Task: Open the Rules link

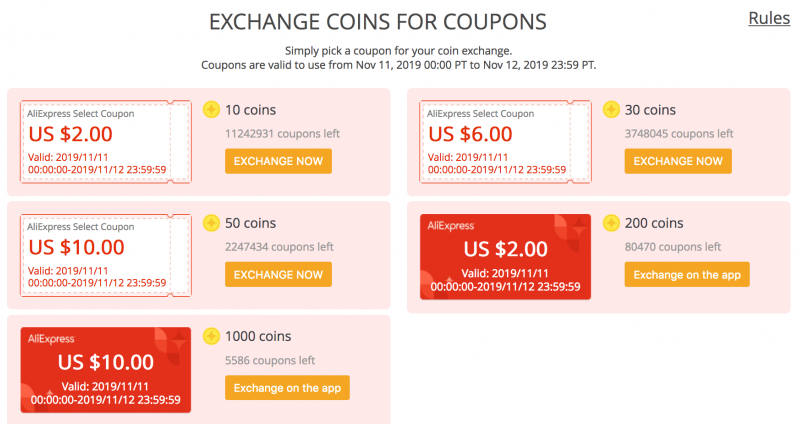Action: point(769,18)
